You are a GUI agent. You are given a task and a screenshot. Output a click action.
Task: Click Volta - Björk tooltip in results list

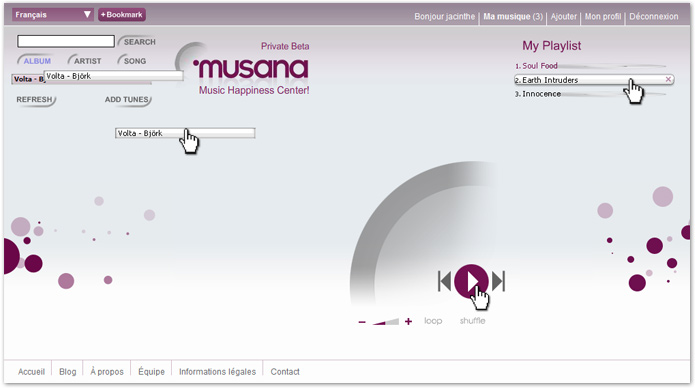(113, 76)
